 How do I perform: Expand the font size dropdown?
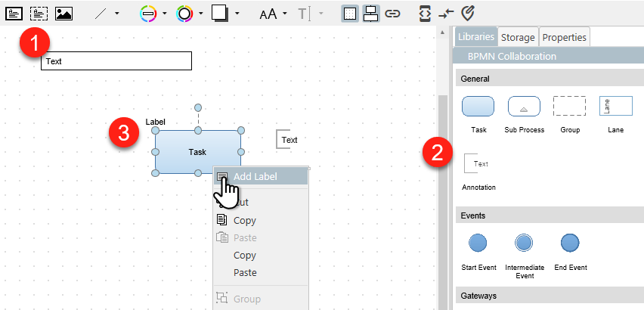click(x=284, y=14)
